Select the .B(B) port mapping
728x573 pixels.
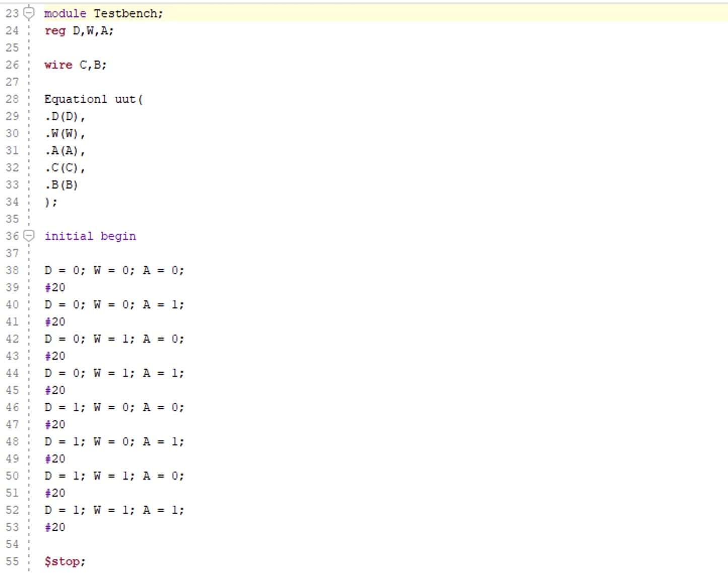click(61, 184)
